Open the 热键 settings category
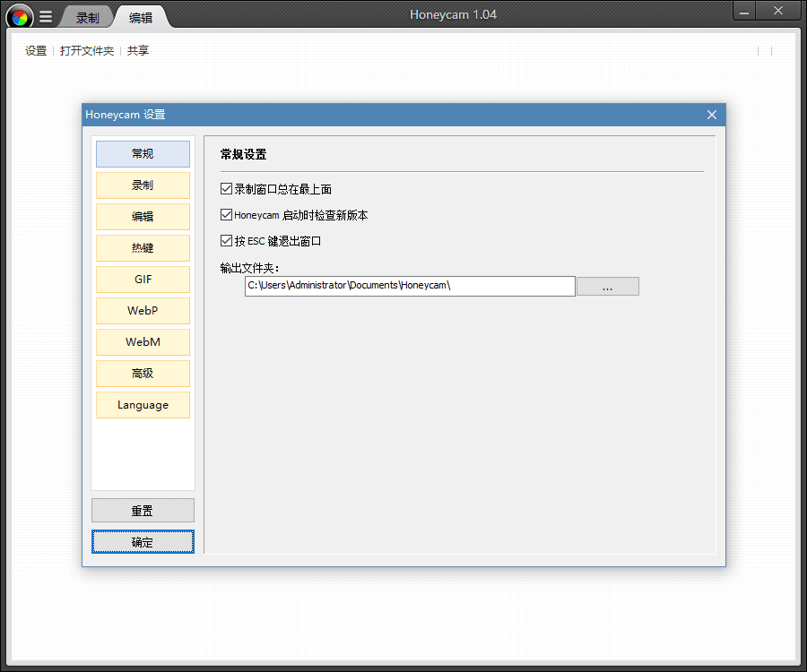Viewport: 807px width, 672px height. click(x=143, y=248)
